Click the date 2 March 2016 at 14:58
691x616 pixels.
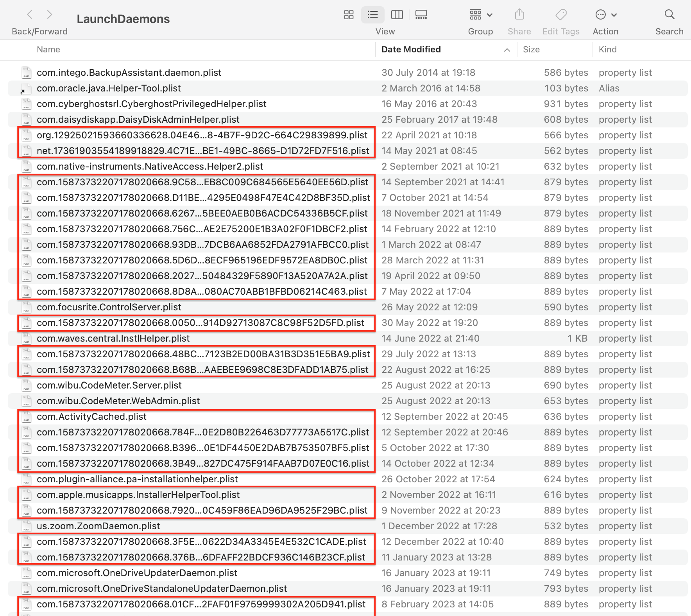(x=431, y=88)
